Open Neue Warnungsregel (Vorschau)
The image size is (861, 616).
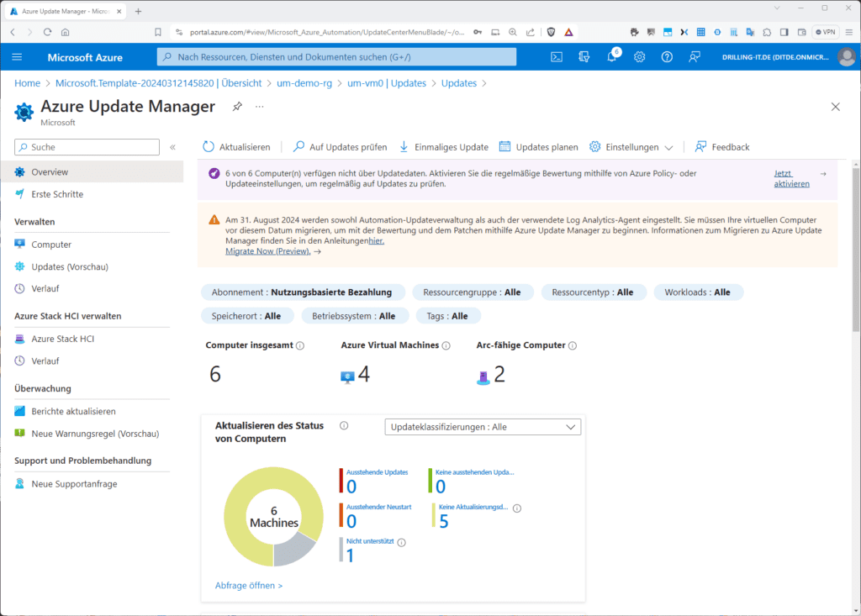point(95,434)
